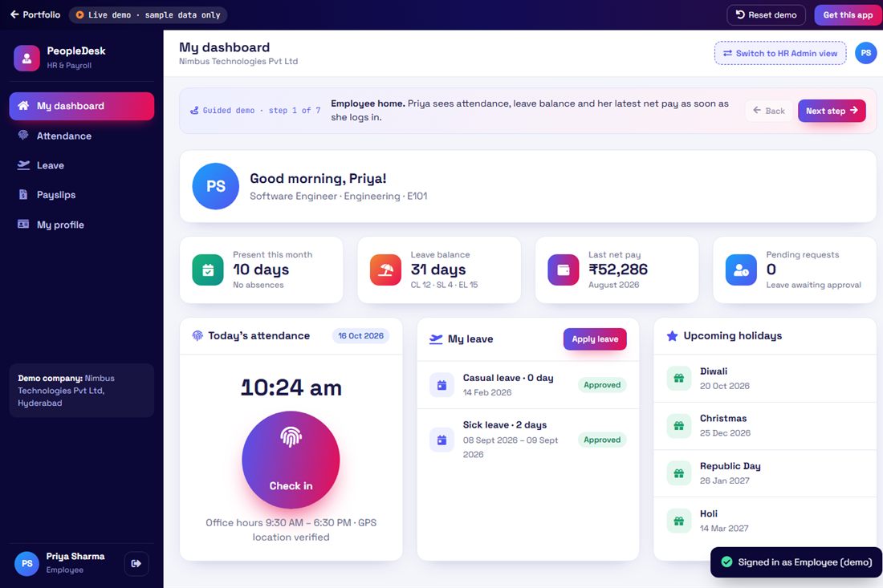Click the Get this app button
This screenshot has height=588, width=883.
click(x=848, y=14)
